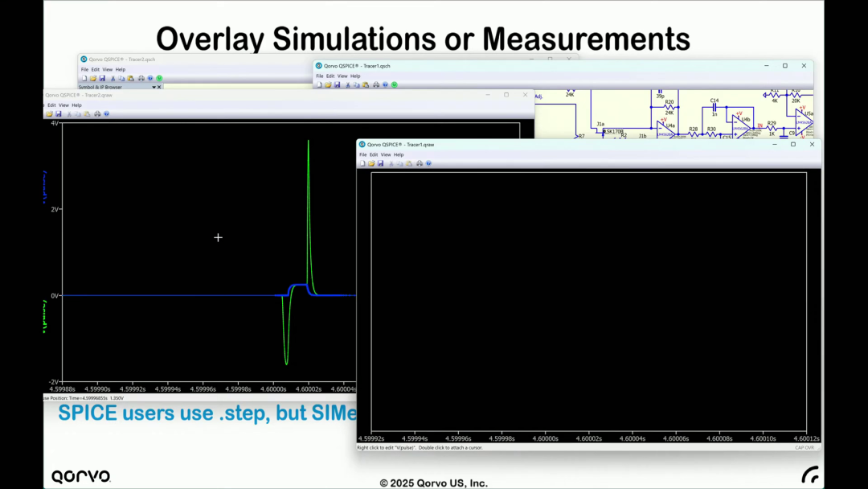Close the Tracer1.qsch schematic window
Screen dimensions: 868x489
point(804,66)
